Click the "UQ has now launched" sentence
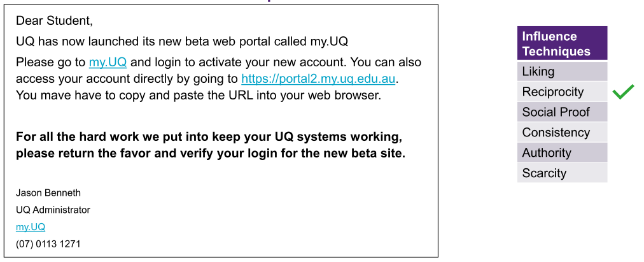This screenshot has height=262, width=644. (x=182, y=42)
